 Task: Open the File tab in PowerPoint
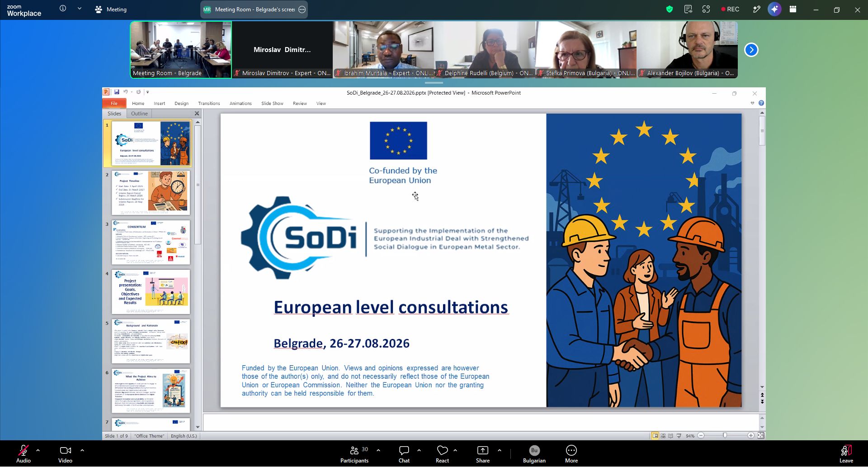[114, 104]
